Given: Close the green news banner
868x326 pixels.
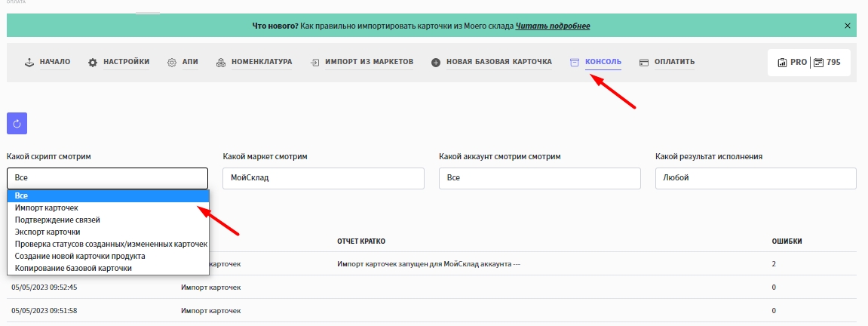Looking at the screenshot, I should (847, 26).
